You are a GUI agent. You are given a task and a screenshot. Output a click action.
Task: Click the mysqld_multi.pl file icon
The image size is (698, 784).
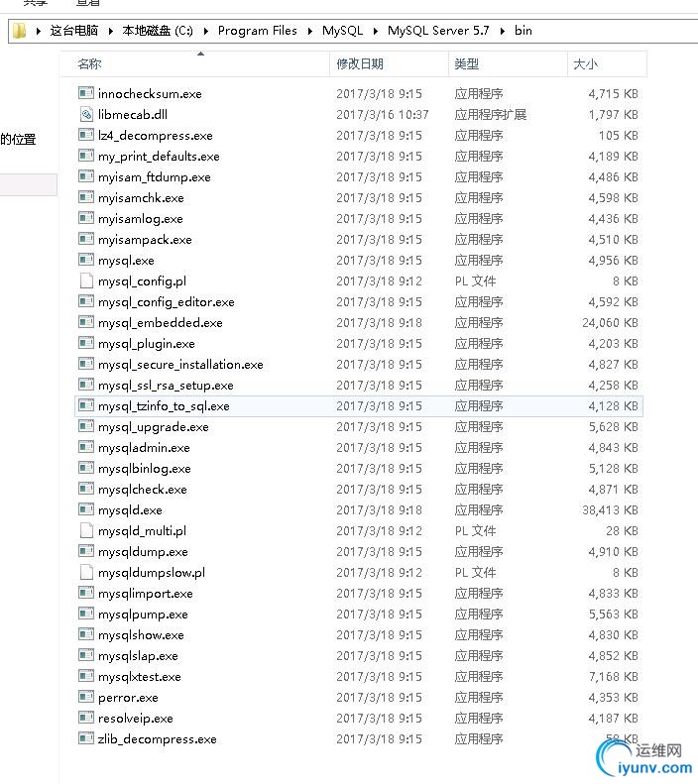(x=86, y=530)
